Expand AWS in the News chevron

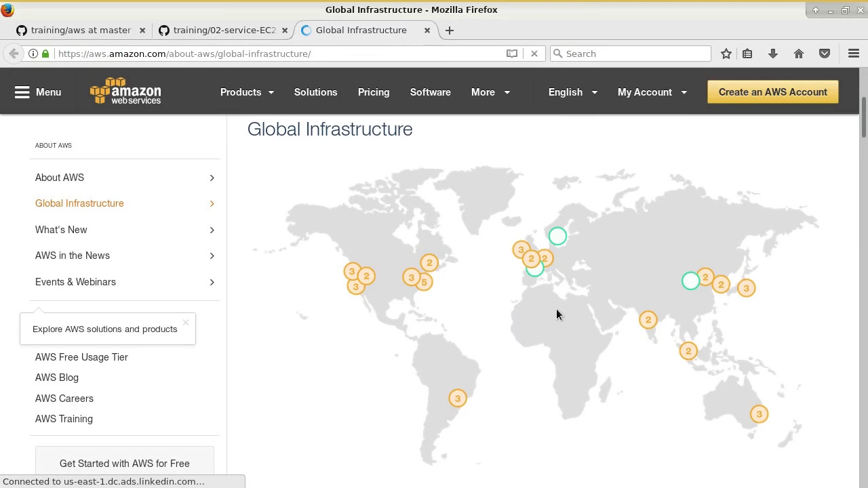click(x=212, y=256)
